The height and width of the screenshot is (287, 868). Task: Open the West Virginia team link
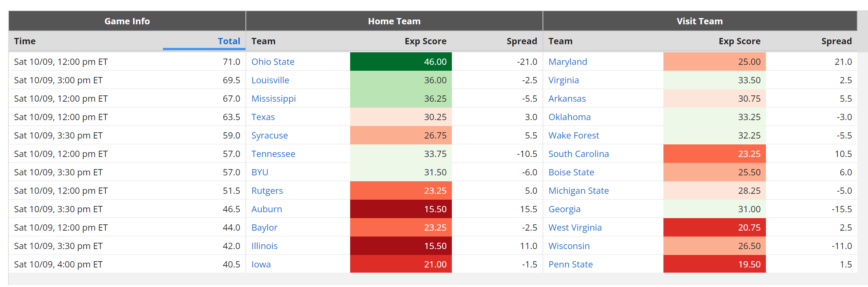575,228
